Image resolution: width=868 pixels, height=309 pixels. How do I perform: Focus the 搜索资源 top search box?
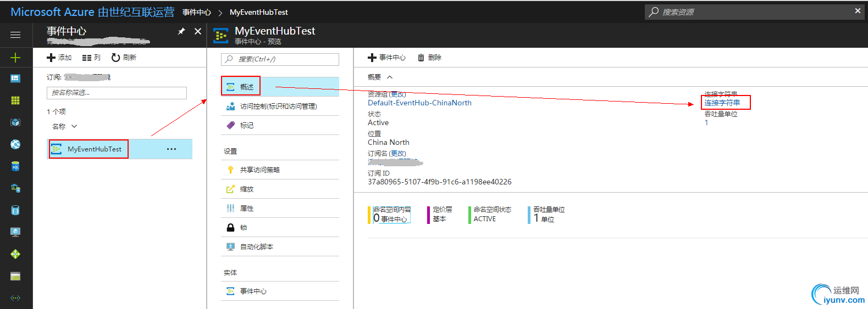coord(748,12)
